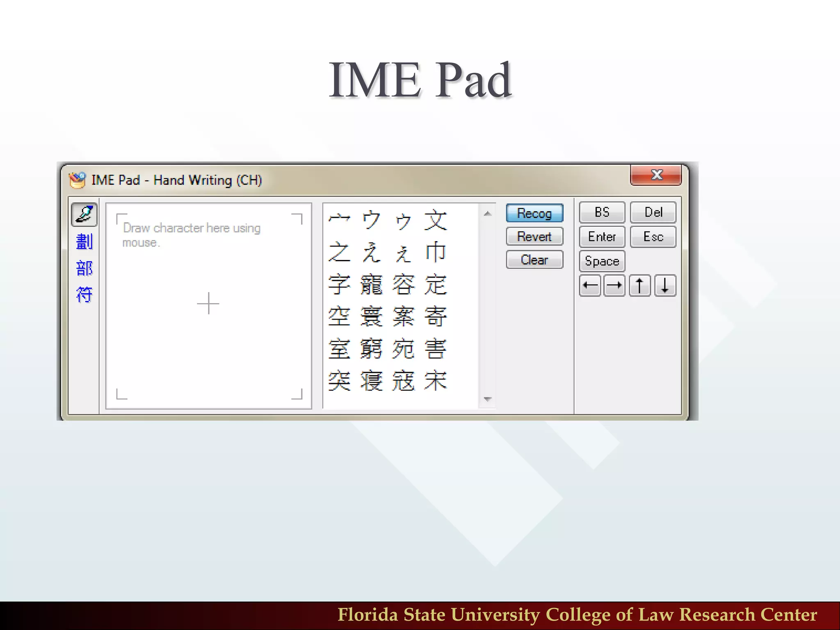Viewport: 840px width, 630px height.
Task: Click the Enter key button
Action: [602, 237]
